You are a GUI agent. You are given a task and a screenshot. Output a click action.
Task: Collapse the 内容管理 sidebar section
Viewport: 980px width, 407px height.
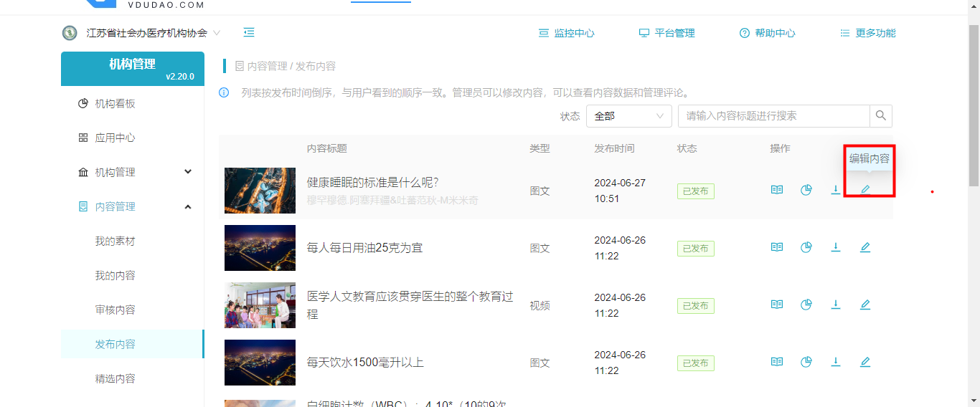[188, 206]
